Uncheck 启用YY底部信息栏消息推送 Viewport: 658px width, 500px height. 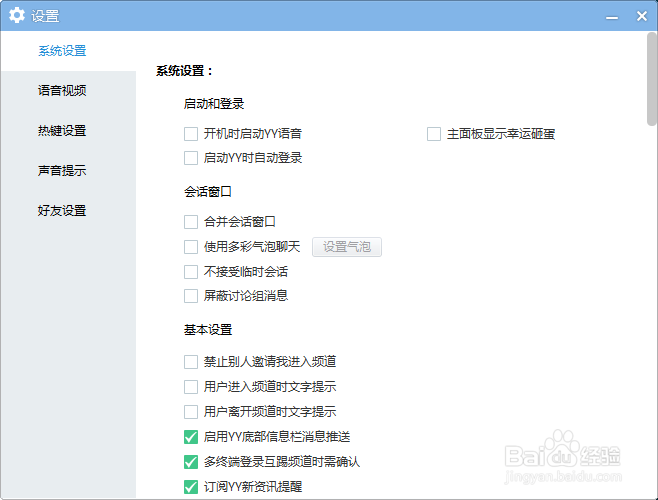(x=191, y=437)
